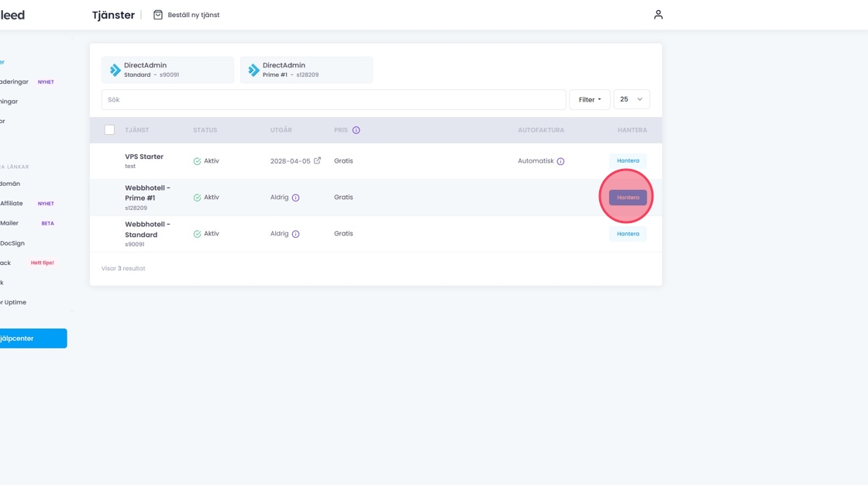
Task: Sort by the Utgår column header
Action: tap(281, 130)
